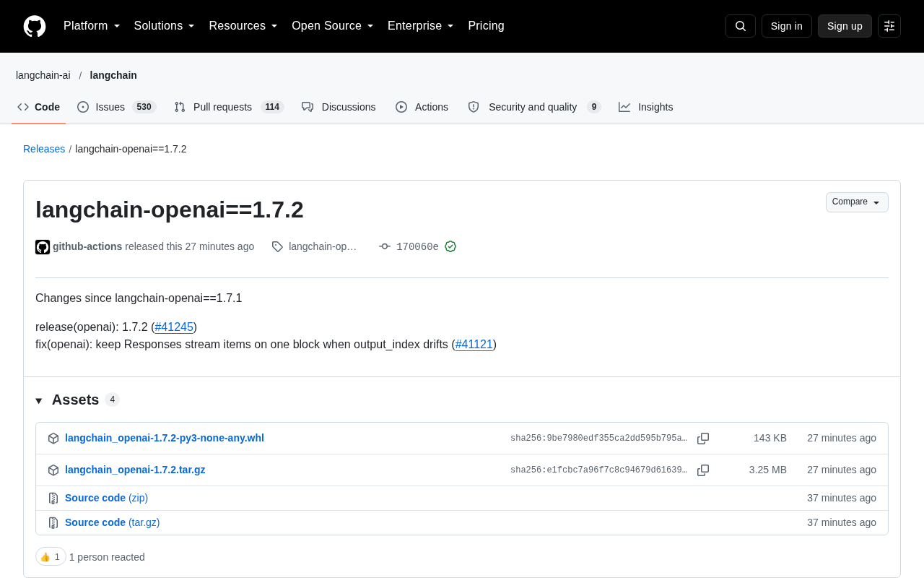Open the Open Source dropdown
Image resolution: width=924 pixels, height=578 pixels.
333,26
